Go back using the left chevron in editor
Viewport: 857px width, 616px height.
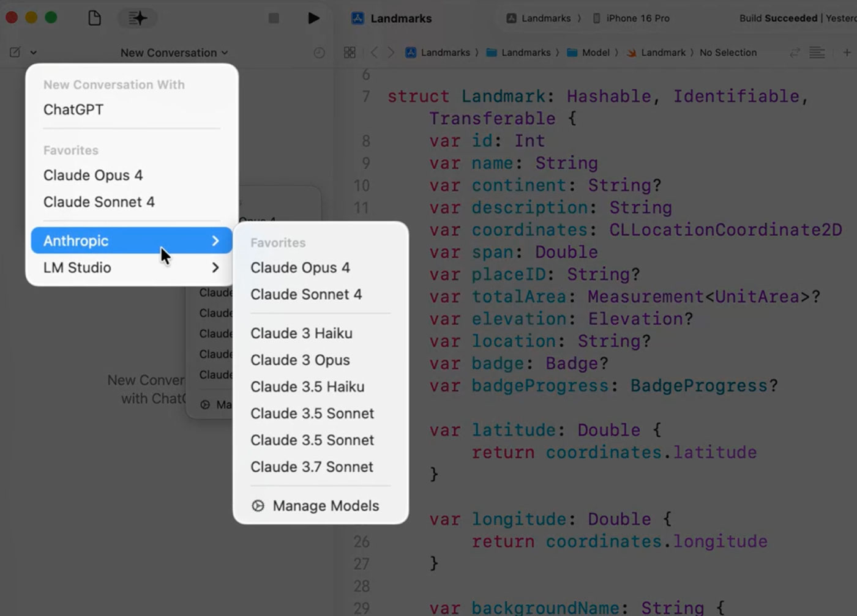point(374,52)
